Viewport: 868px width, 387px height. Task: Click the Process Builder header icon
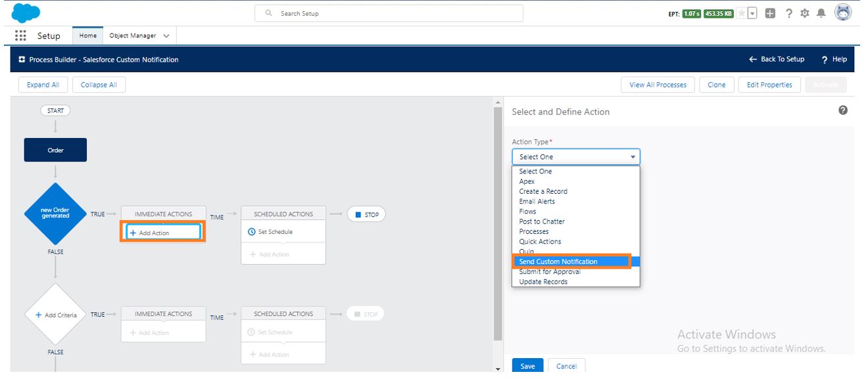point(22,59)
